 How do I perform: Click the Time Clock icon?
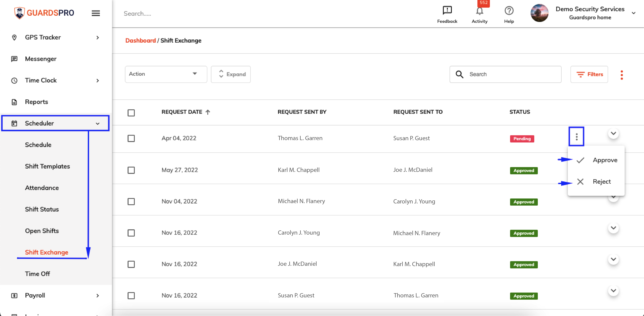tap(14, 80)
